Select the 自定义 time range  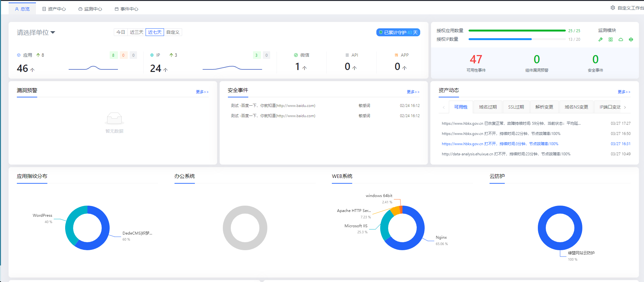pos(173,32)
